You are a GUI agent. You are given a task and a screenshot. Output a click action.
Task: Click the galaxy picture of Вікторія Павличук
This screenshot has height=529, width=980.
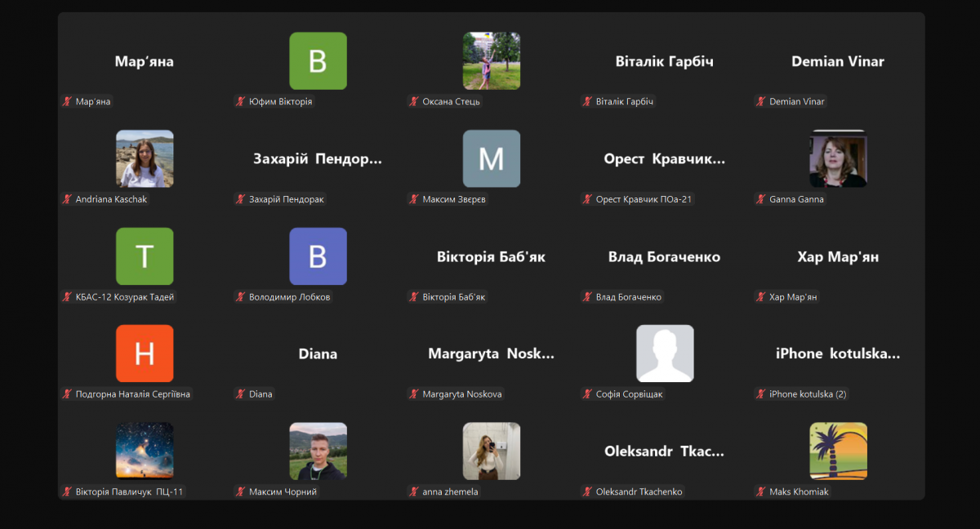pos(145,451)
